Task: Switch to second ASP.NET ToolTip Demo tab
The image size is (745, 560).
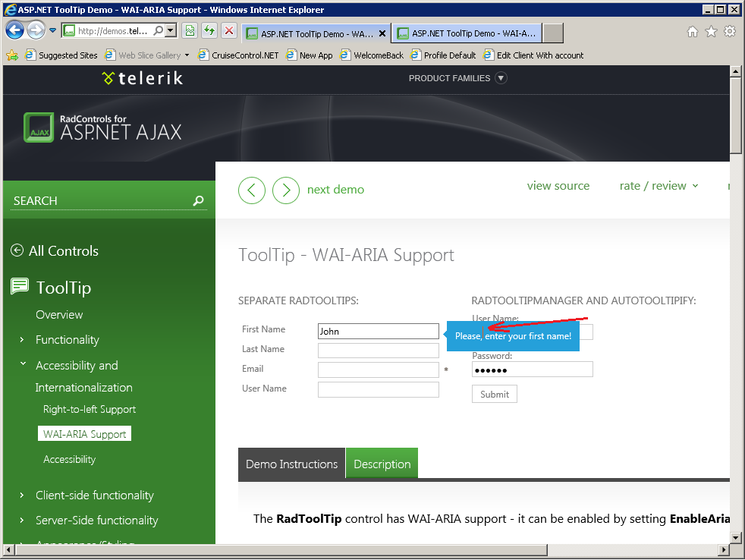Action: pyautogui.click(x=467, y=33)
